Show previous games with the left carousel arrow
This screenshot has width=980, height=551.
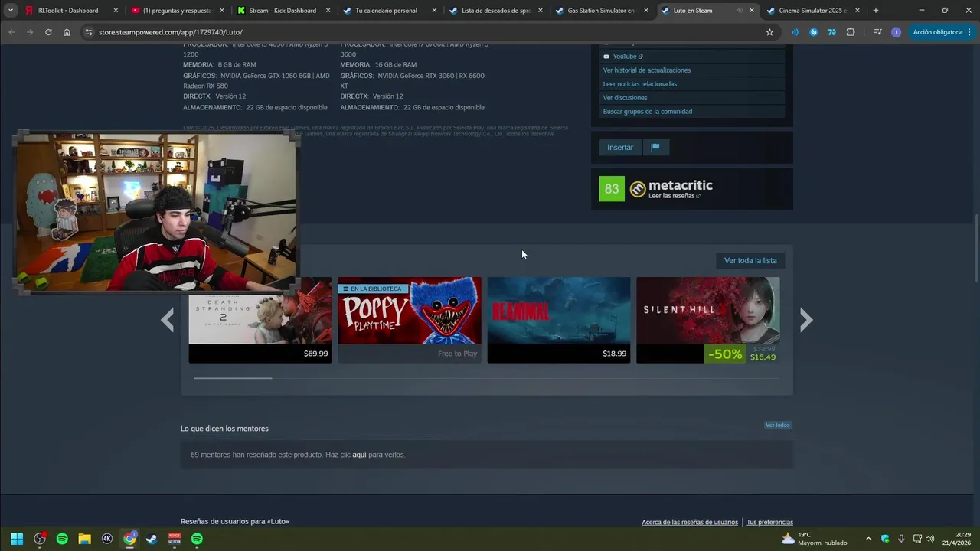[168, 320]
